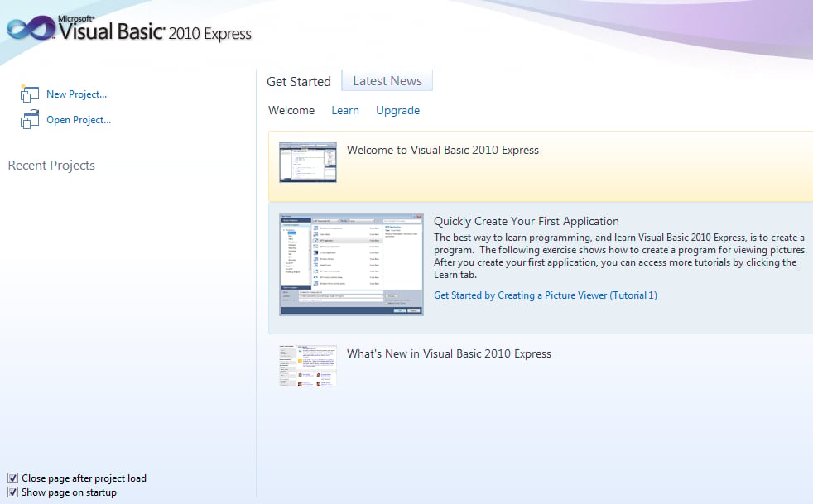Click the tutorial description paragraph text

point(621,257)
